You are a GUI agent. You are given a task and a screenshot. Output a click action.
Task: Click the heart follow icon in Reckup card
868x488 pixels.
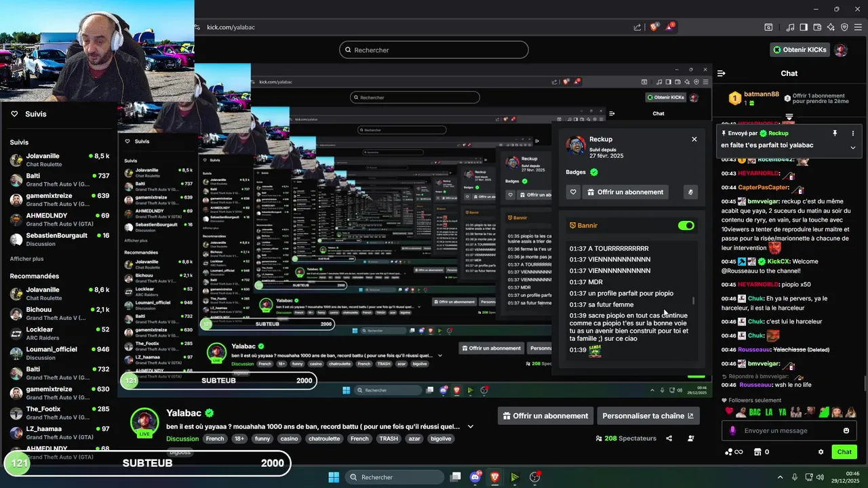tap(574, 192)
